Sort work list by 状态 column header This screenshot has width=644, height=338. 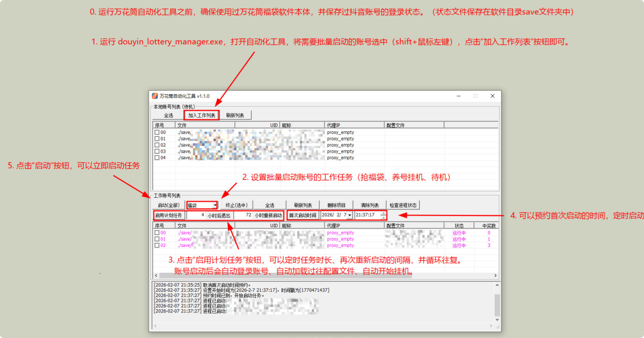459,225
